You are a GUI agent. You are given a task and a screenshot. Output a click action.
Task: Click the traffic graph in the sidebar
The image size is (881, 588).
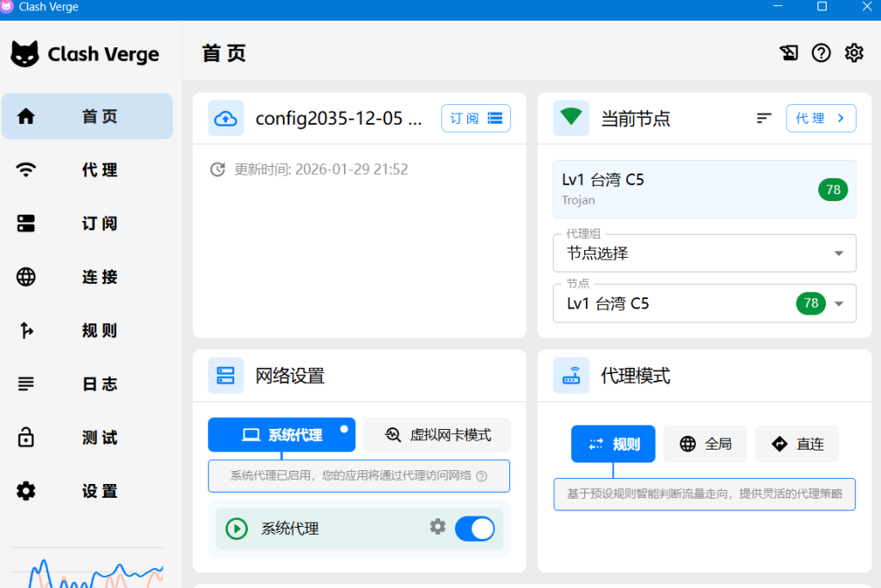[87, 573]
